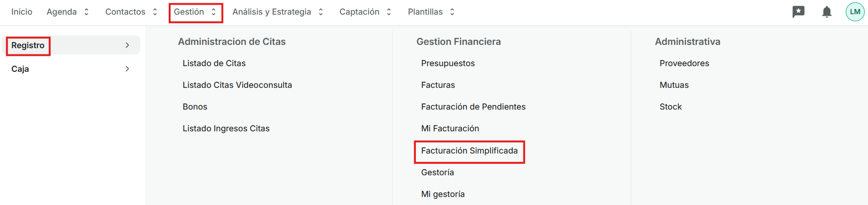Go to the Inicio page

pyautogui.click(x=22, y=12)
